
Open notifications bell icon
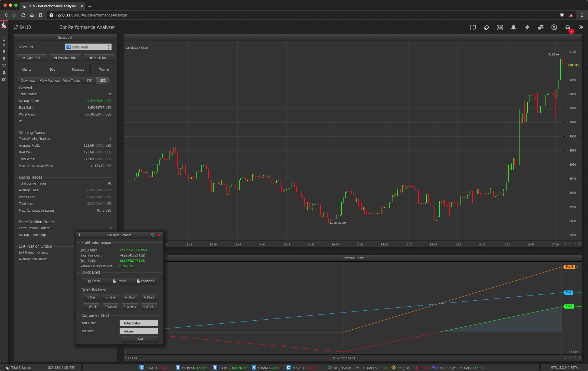514,27
